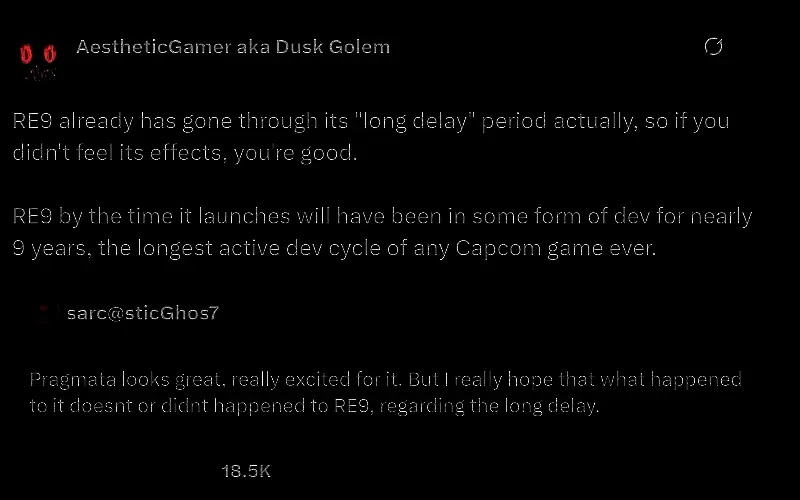Viewport: 800px width, 500px height.
Task: Select the paragraph starting "RE9 already has gone"
Action: (x=370, y=138)
